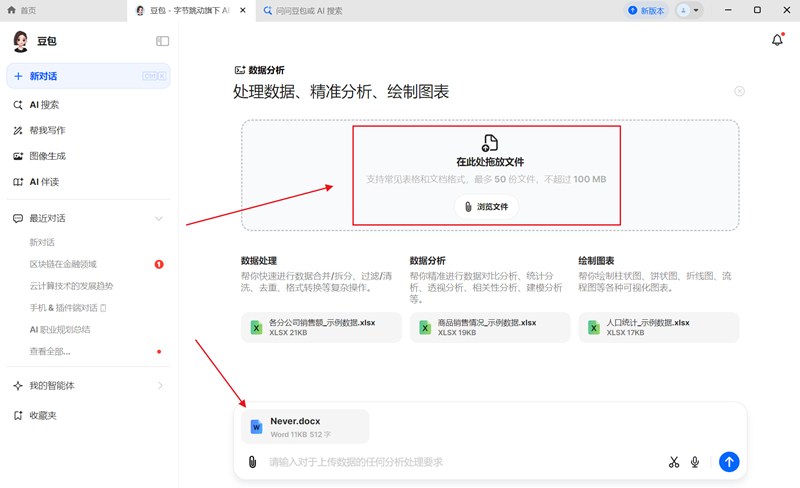Viewport: 800px width, 488px height.
Task: Click the 绘制图表 heading text
Action: 596,261
